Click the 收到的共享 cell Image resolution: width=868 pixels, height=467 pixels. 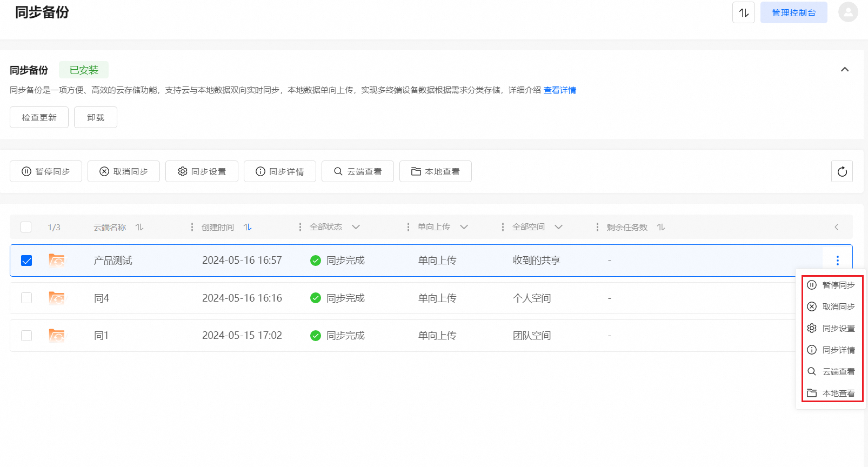[536, 261]
